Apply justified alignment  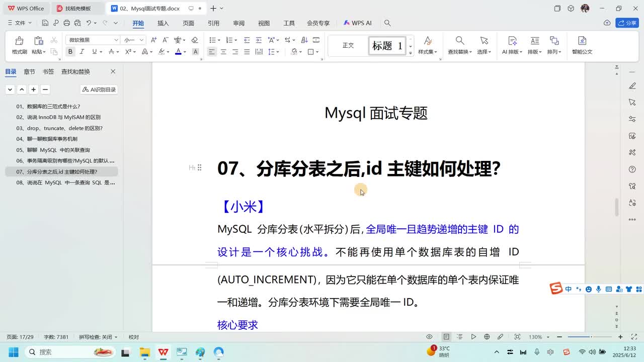247,52
